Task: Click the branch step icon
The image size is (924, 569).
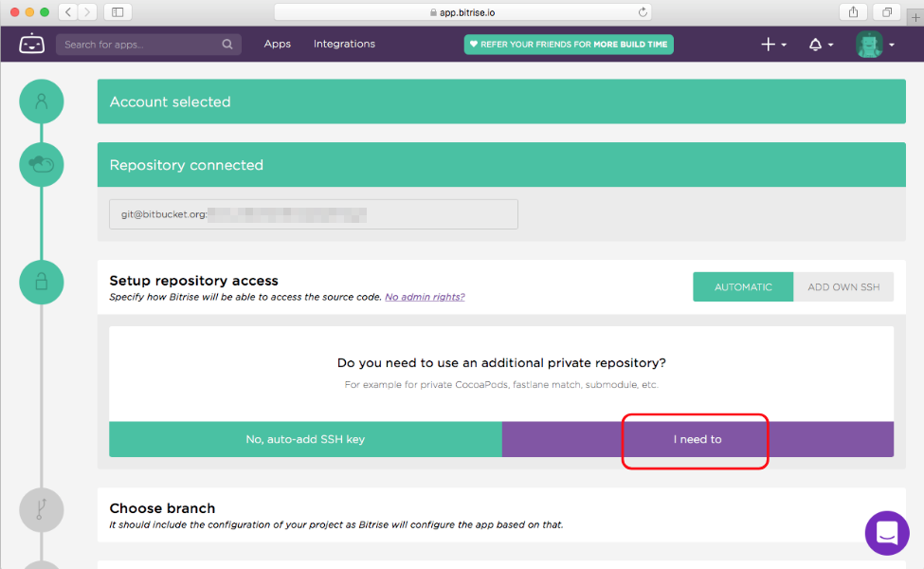Action: coord(42,509)
